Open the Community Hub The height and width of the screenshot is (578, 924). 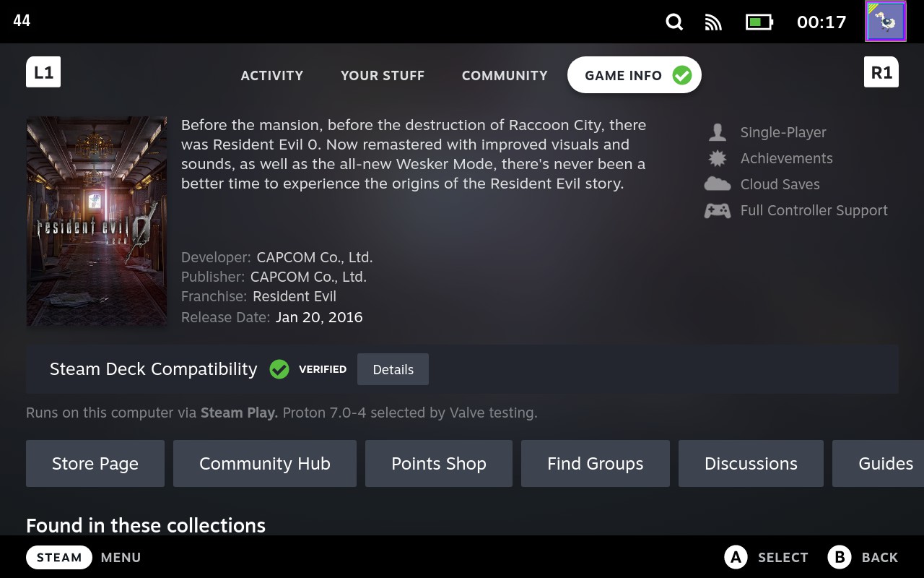tap(265, 463)
